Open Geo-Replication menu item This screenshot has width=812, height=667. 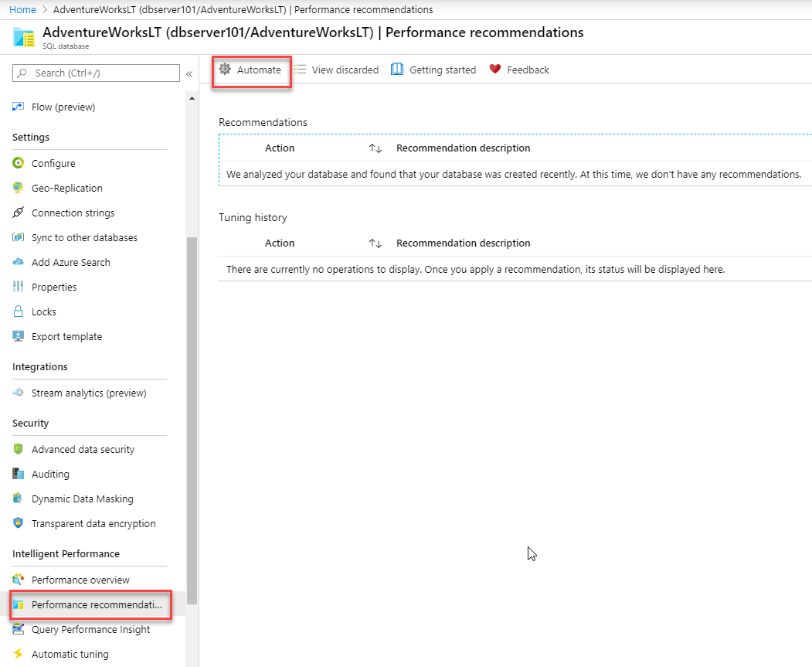pyautogui.click(x=66, y=188)
